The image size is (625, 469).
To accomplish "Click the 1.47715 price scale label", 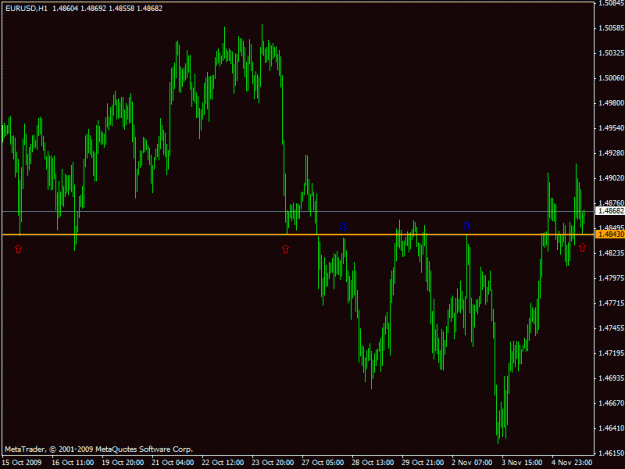I will pos(611,303).
